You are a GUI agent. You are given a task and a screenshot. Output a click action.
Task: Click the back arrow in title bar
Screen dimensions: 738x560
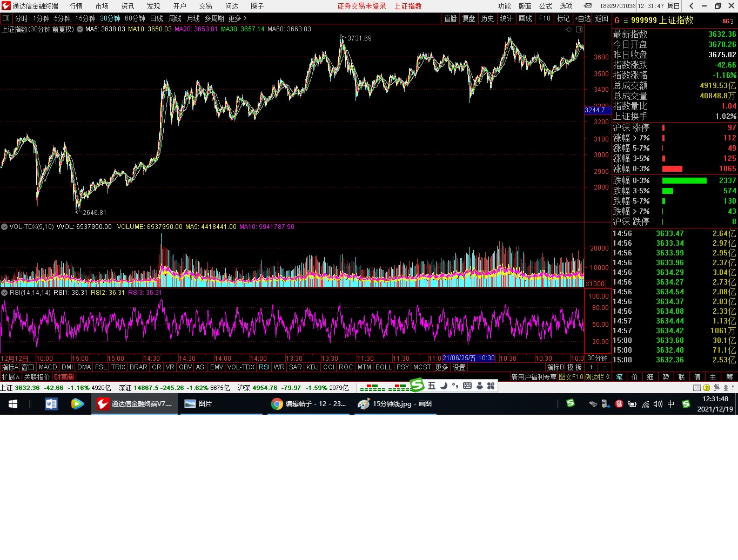692,6
